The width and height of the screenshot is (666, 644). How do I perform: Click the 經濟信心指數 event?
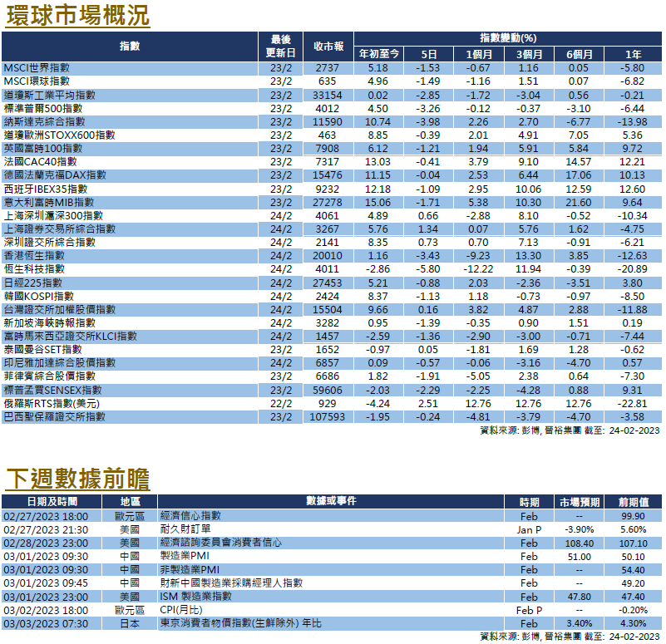[190, 516]
